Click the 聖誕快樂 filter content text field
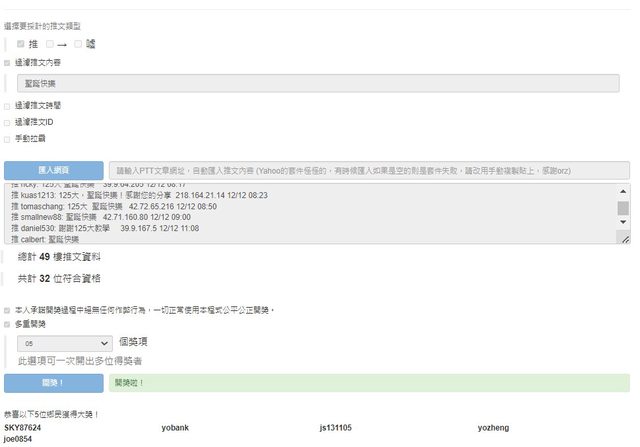 tap(320, 84)
